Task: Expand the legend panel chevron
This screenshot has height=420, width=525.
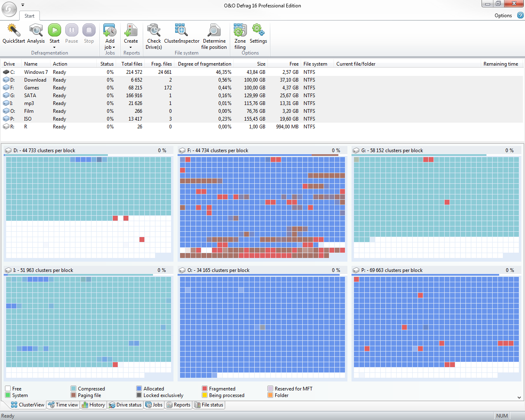Action: click(x=519, y=397)
